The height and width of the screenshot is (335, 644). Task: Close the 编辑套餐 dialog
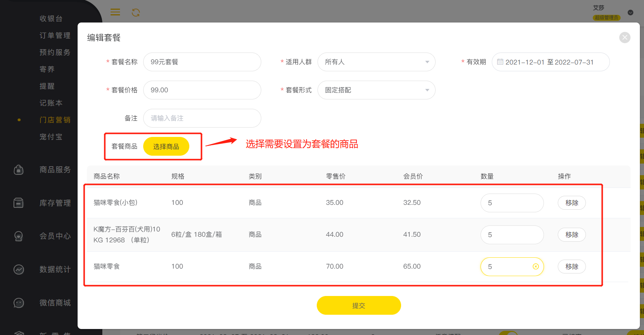[625, 38]
